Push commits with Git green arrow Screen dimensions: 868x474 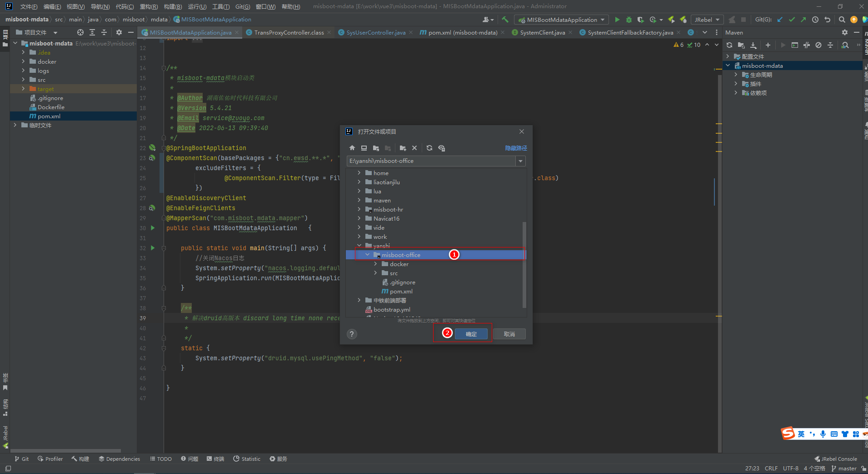pos(803,20)
